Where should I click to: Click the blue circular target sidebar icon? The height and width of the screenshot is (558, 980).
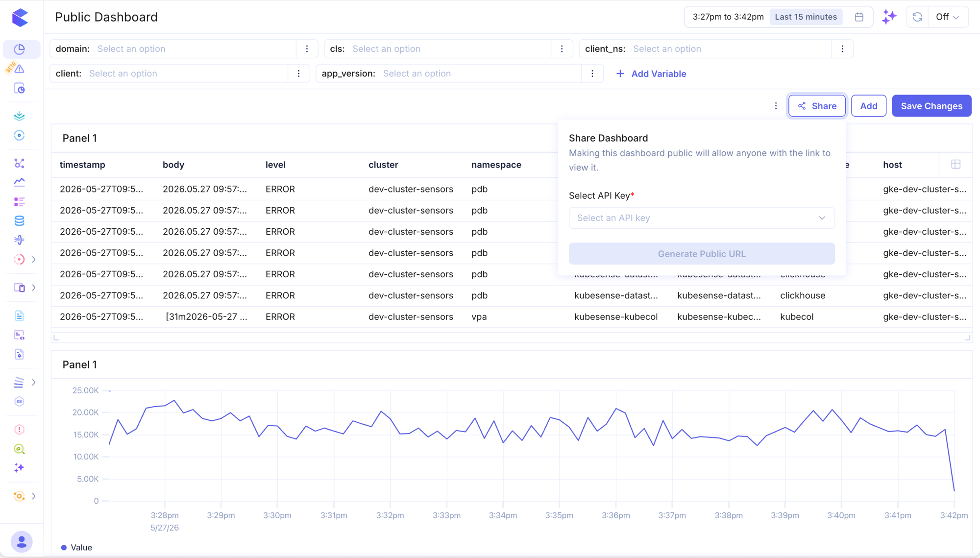click(20, 135)
